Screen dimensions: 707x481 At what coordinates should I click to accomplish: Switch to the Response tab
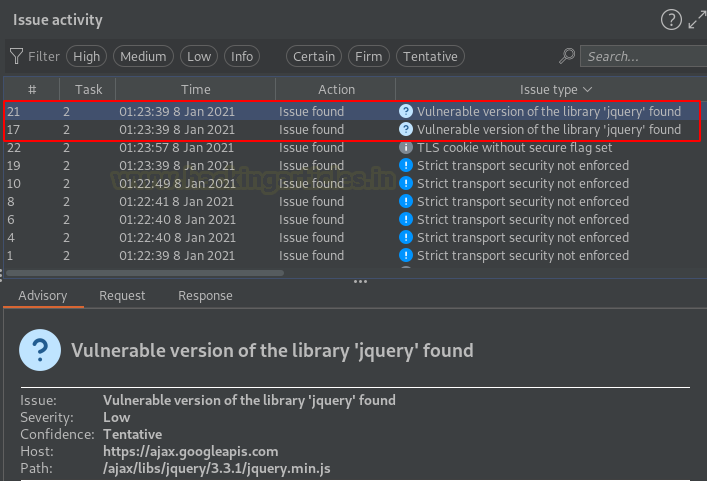[x=205, y=296]
